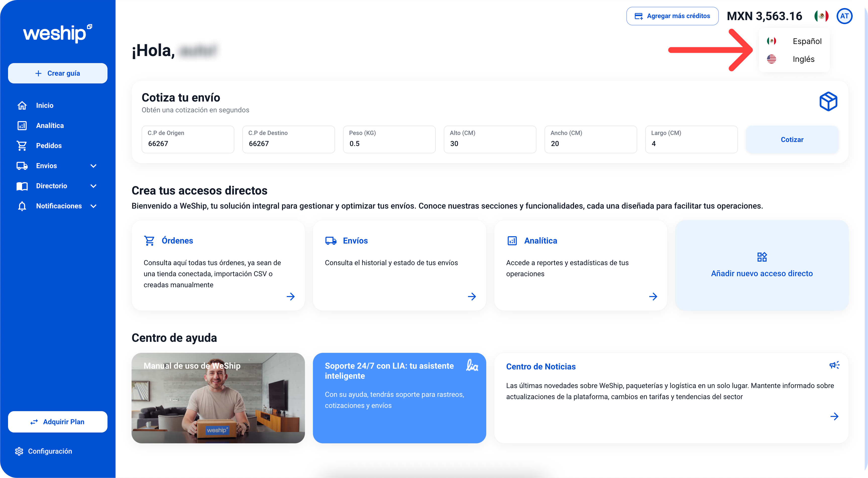Screen dimensions: 868x478
Task: Open the Analítica chart icon in the sidebar
Action: 22,125
